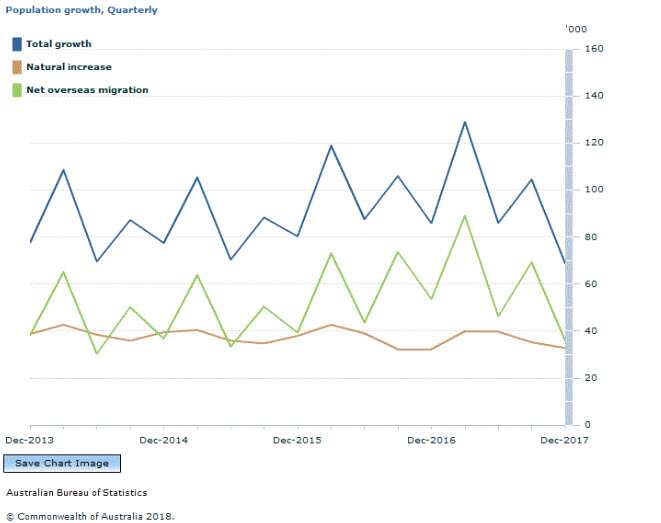
Task: Select the Dec-2016 x-axis label
Action: click(x=430, y=440)
